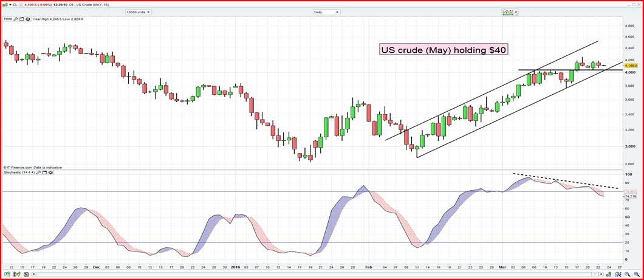The width and height of the screenshot is (644, 280).
Task: Open the Daily timeframe dropdown
Action: [x=327, y=12]
